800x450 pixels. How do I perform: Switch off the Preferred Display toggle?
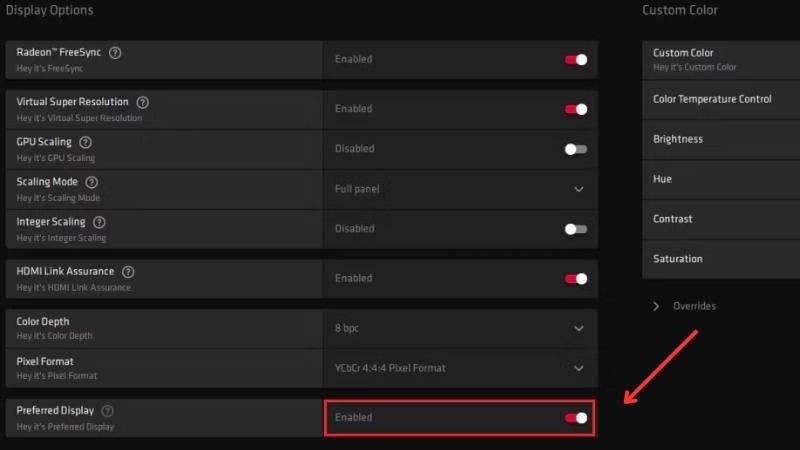point(576,418)
